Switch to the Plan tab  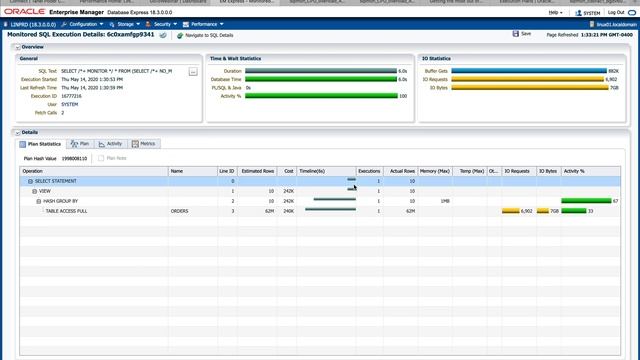80,144
